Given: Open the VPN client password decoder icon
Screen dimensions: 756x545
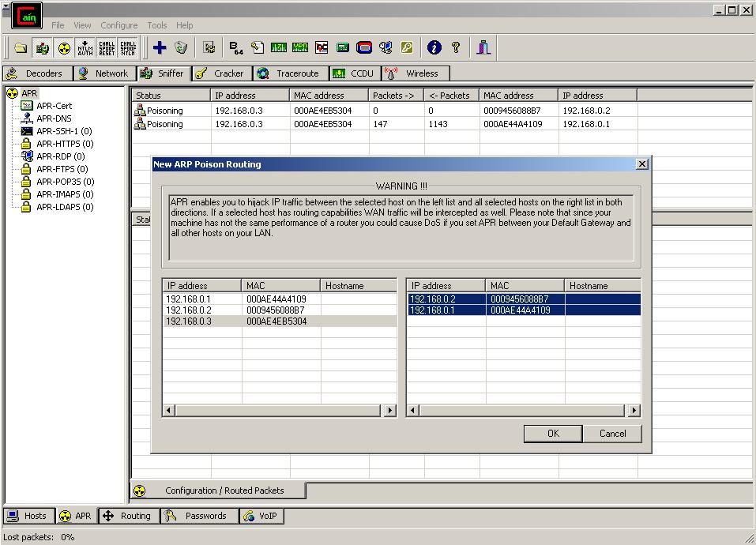Looking at the screenshot, I should point(300,47).
